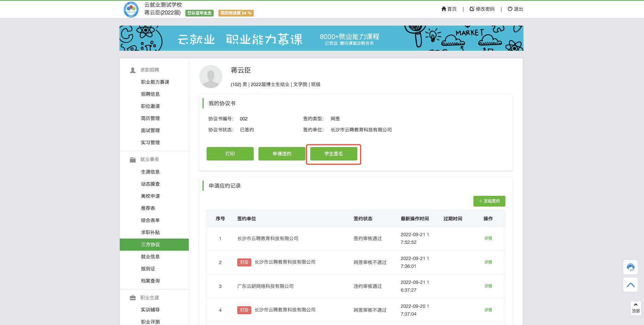Click the school logo icon
Image resolution: width=644 pixels, height=325 pixels.
pos(131,9)
